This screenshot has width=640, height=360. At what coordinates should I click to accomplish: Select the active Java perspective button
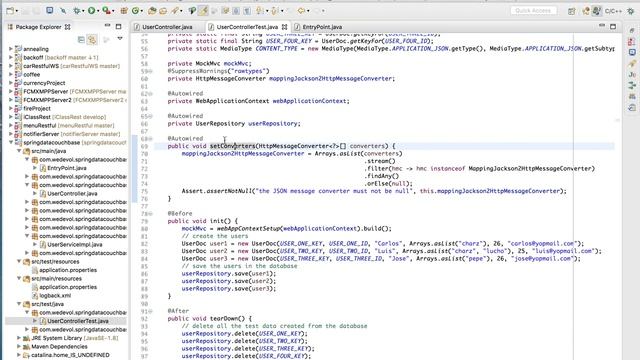[x=597, y=11]
